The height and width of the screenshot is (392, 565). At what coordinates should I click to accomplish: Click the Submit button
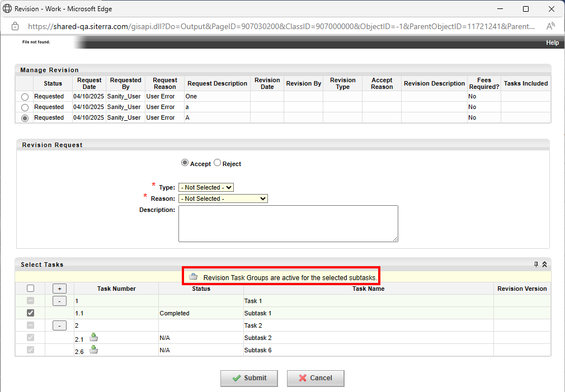pos(249,378)
